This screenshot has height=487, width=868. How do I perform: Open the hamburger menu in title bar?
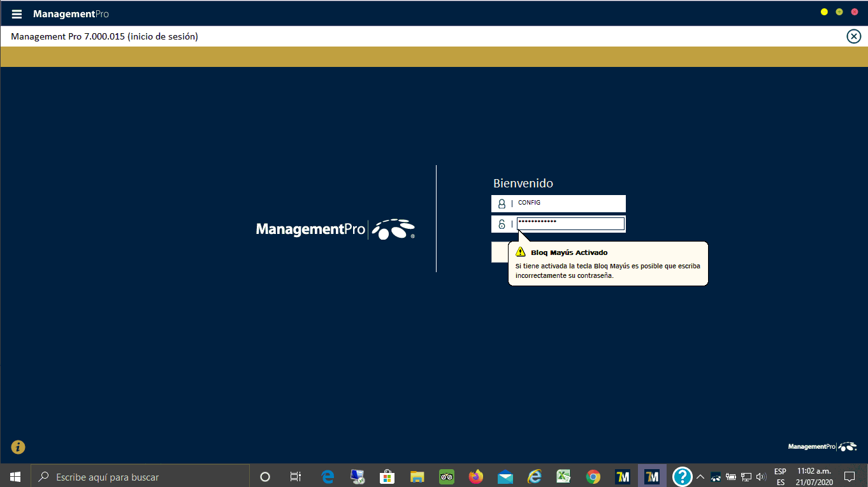pos(17,14)
